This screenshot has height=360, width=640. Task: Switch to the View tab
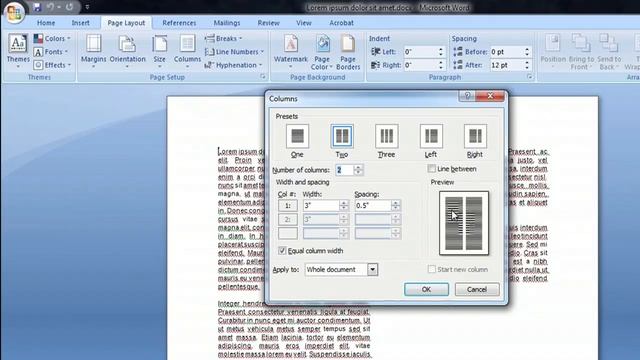pos(304,23)
